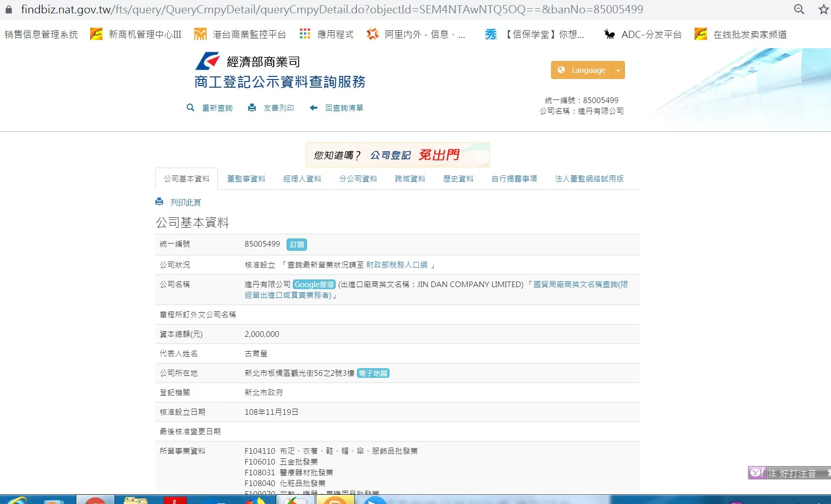The height and width of the screenshot is (504, 831).
Task: Click the 公司登記免出門 banner
Action: (397, 155)
